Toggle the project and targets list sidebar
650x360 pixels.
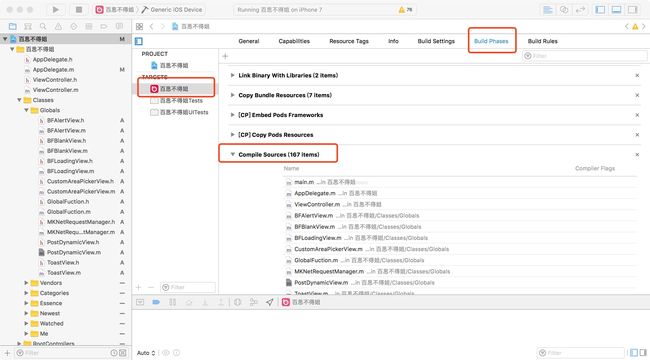coord(139,41)
